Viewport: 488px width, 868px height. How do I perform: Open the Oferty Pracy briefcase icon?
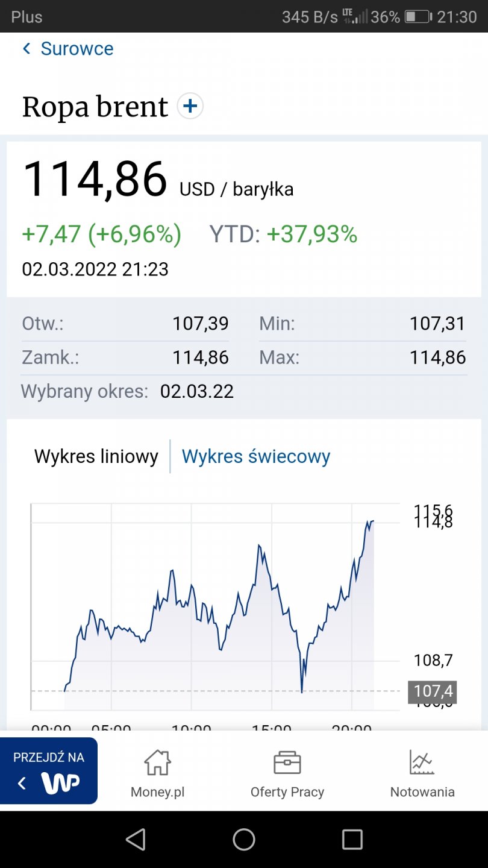287,763
